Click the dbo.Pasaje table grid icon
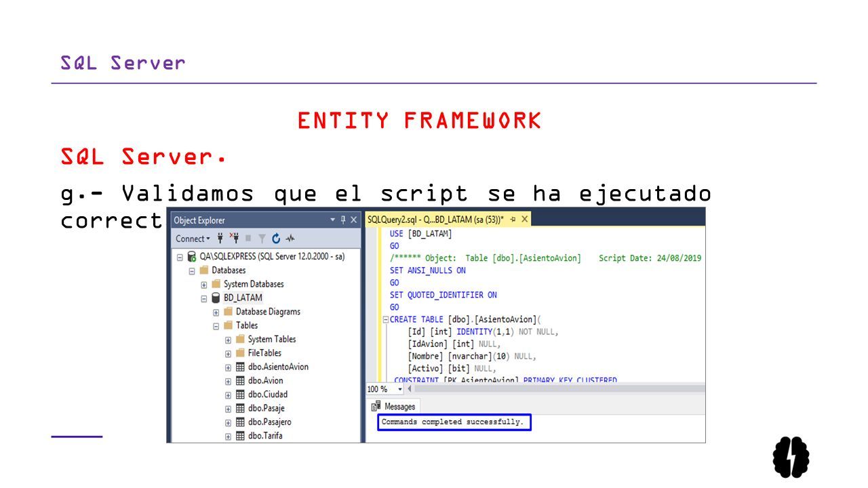Image resolution: width=868 pixels, height=488 pixels. point(240,409)
